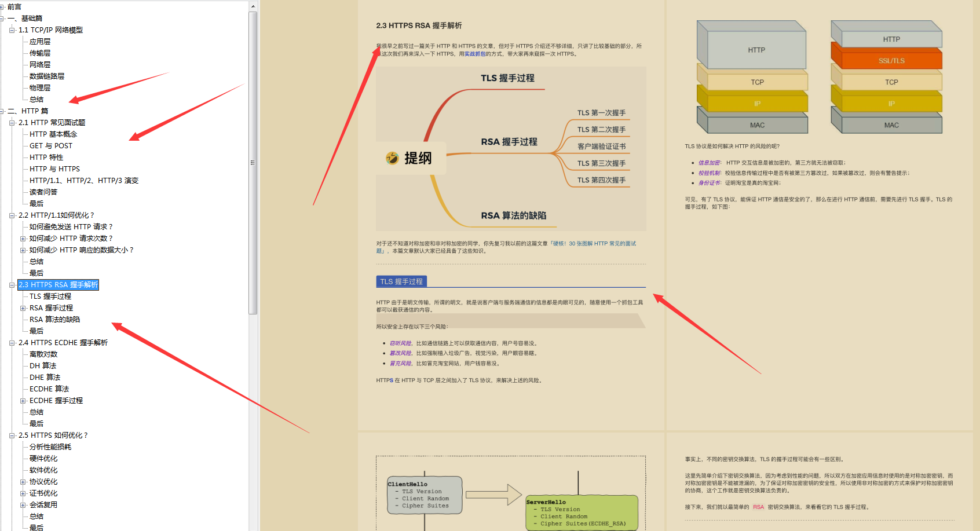Image resolution: width=980 pixels, height=531 pixels.
Task: Click the 窃听风险 bullet term
Action: tap(400, 343)
